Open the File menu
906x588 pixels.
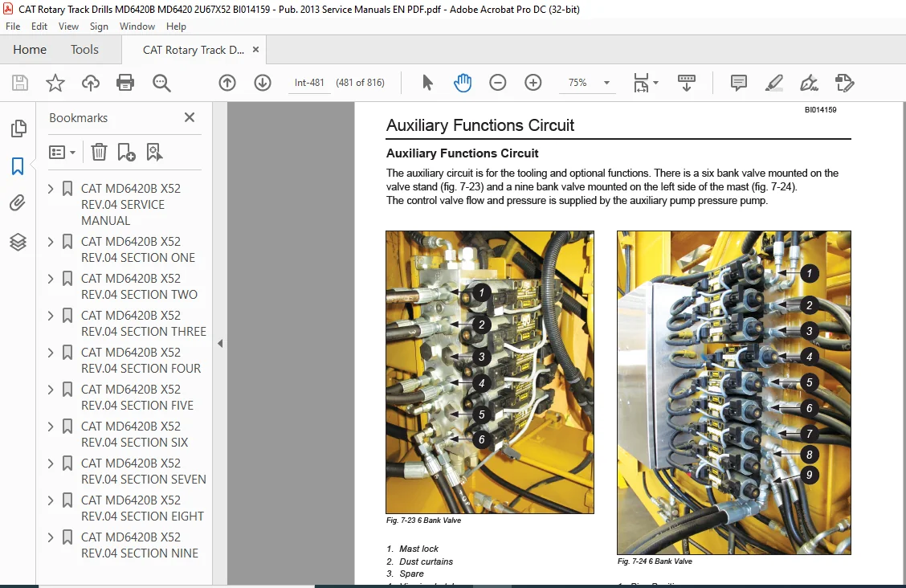click(x=13, y=26)
